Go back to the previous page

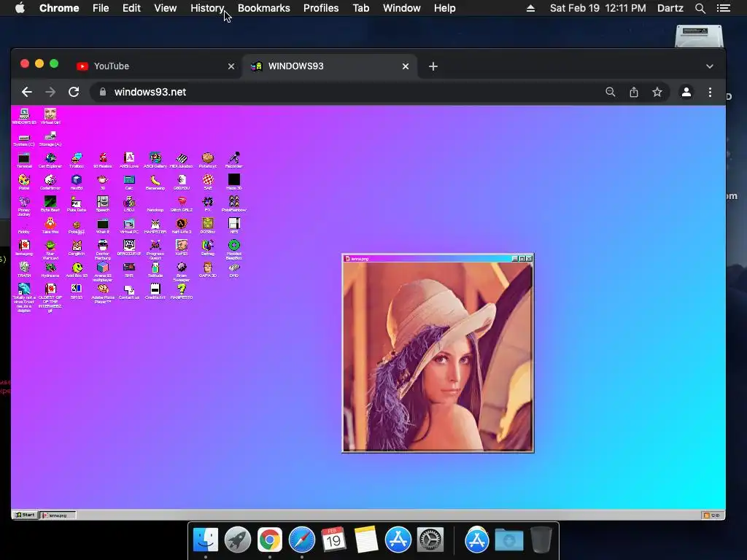27,92
